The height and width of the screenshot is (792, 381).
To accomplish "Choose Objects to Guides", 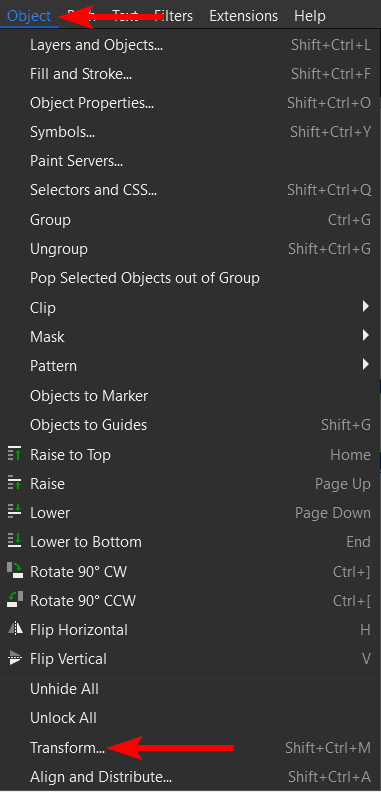I will tap(190, 425).
